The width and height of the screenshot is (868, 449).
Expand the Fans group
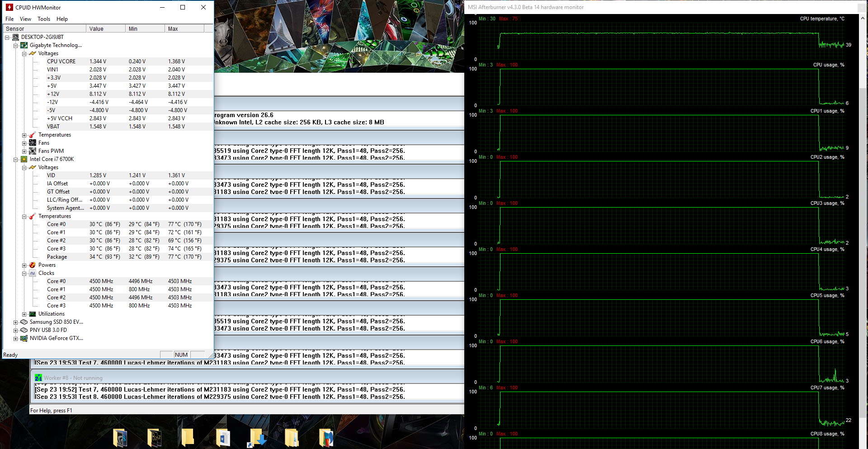(24, 143)
